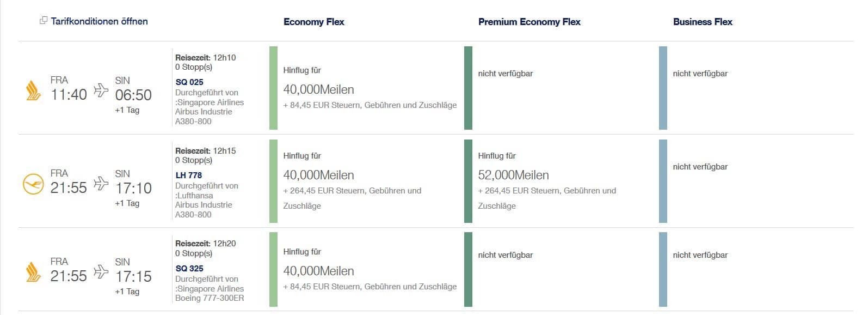Open flight number LH 778 details
The height and width of the screenshot is (315, 868).
[x=189, y=175]
